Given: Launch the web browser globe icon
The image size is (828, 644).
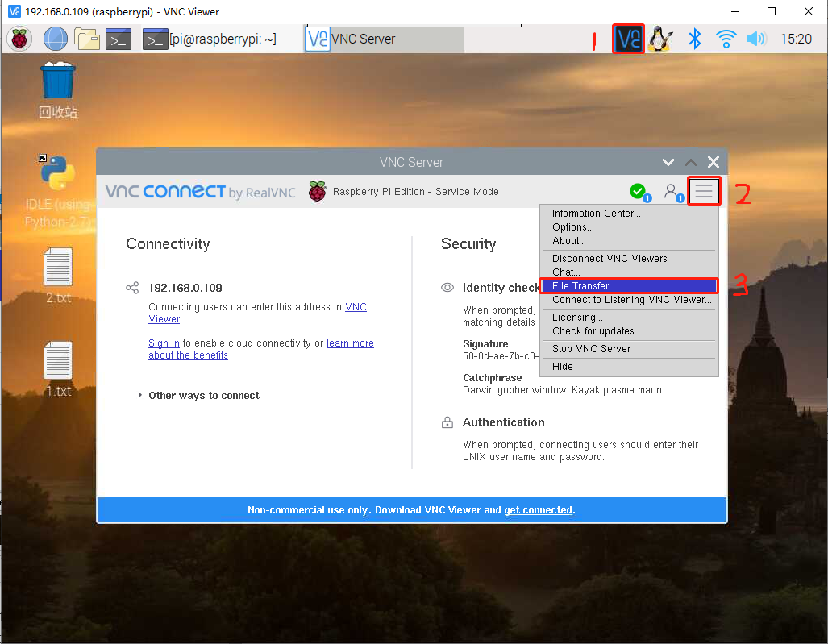Looking at the screenshot, I should [x=55, y=39].
